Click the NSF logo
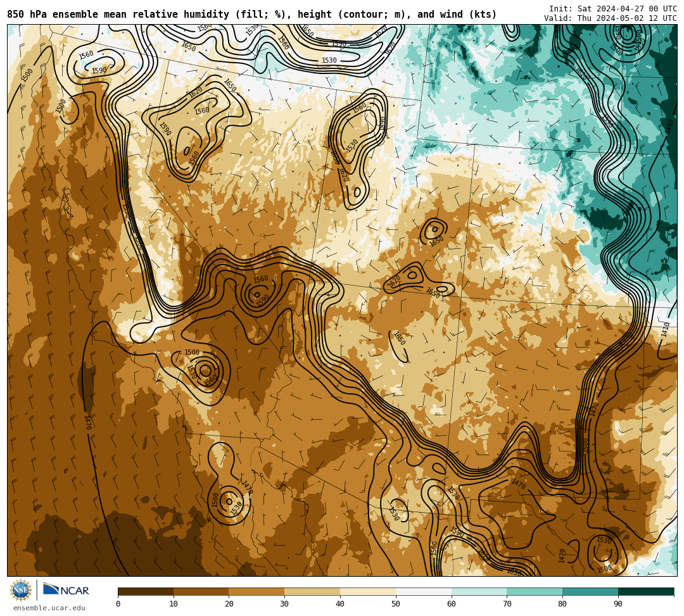This screenshot has width=684, height=616. point(20,590)
